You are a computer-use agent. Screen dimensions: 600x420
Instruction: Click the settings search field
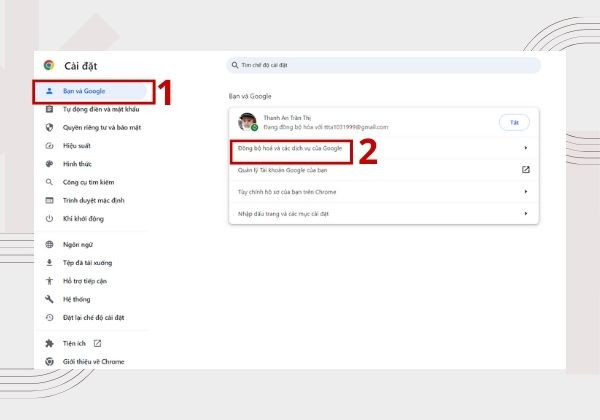pos(383,65)
